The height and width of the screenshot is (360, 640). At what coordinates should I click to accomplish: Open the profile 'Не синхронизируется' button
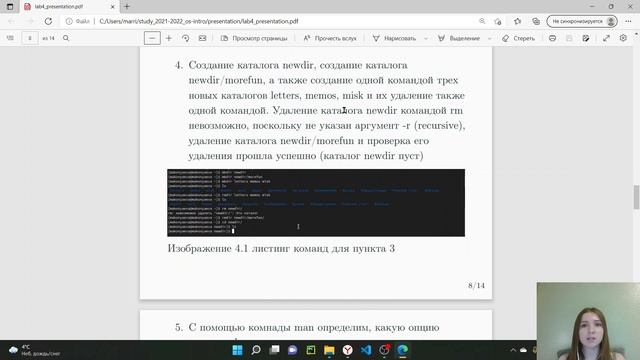582,21
